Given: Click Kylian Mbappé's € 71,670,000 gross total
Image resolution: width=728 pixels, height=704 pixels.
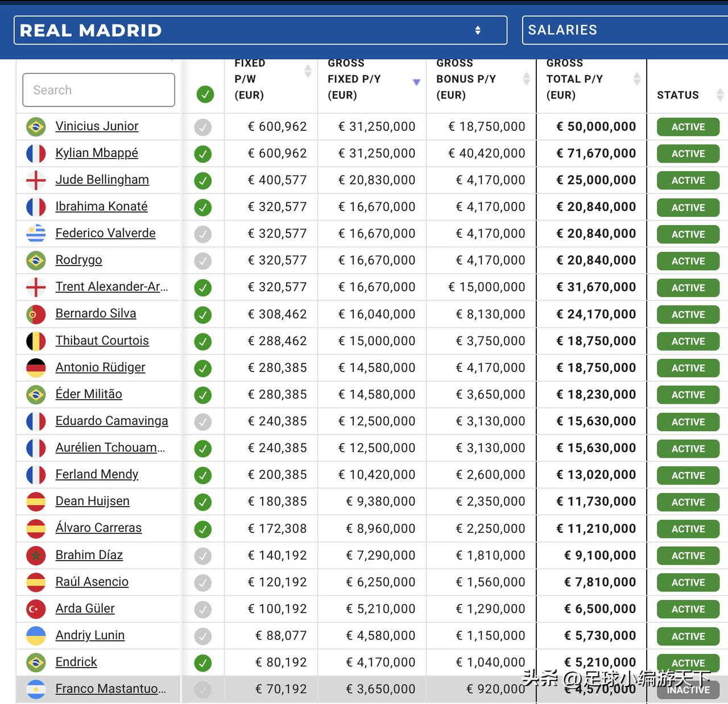Looking at the screenshot, I should tap(596, 154).
